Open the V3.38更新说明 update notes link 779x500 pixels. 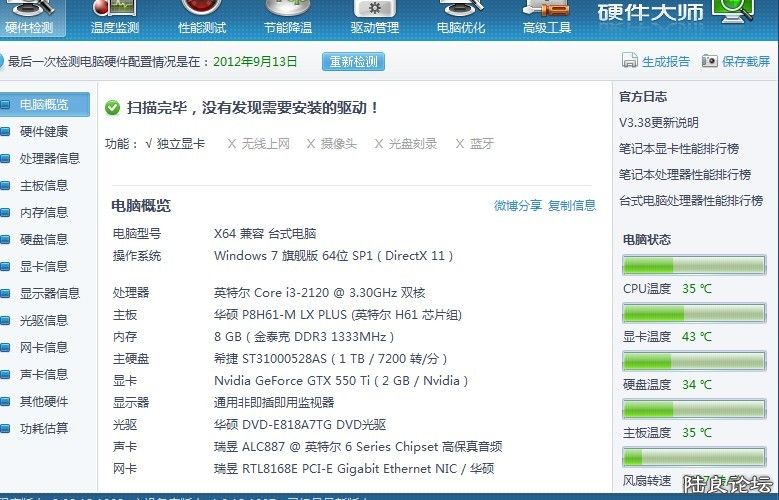pyautogui.click(x=659, y=123)
